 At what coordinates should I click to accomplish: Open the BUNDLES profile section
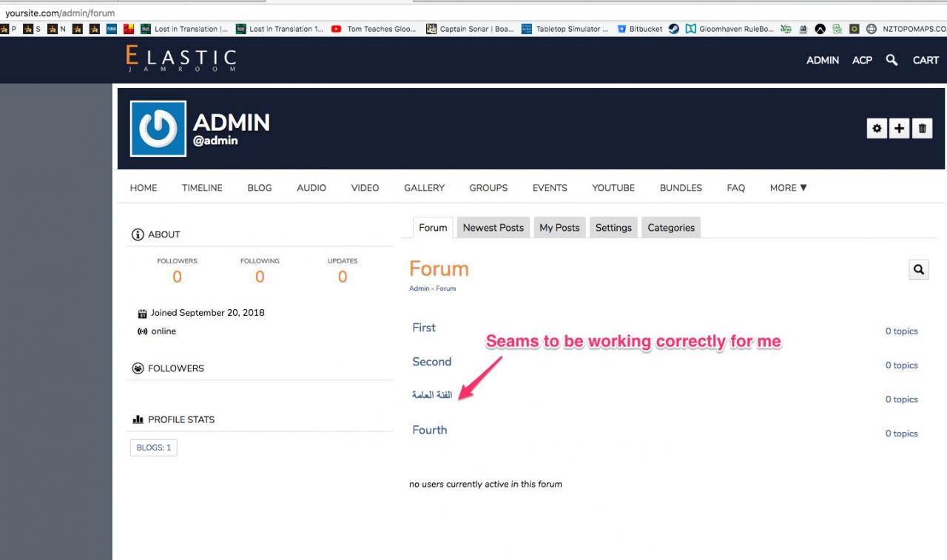coord(681,188)
